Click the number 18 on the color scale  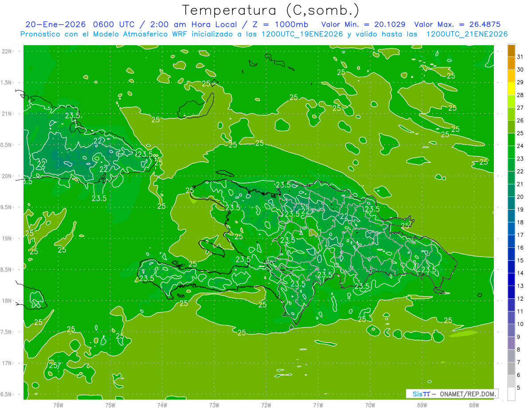(x=520, y=222)
